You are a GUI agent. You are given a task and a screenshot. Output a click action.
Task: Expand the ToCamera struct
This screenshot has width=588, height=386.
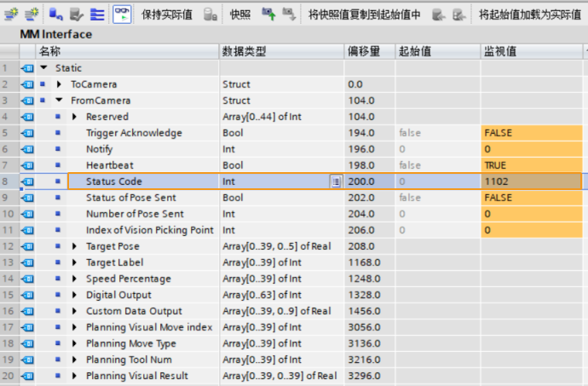[x=59, y=84]
